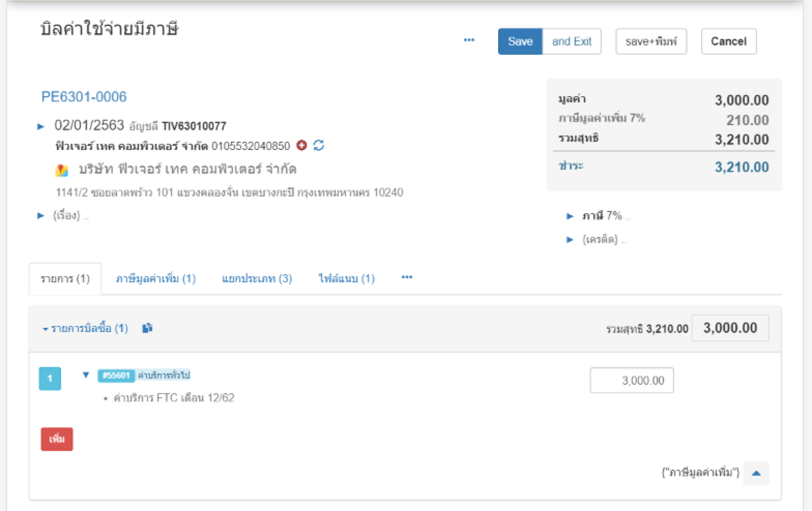The width and height of the screenshot is (812, 511).
Task: Open the three-dots menu after ไฟล์แนบ tab
Action: point(407,277)
